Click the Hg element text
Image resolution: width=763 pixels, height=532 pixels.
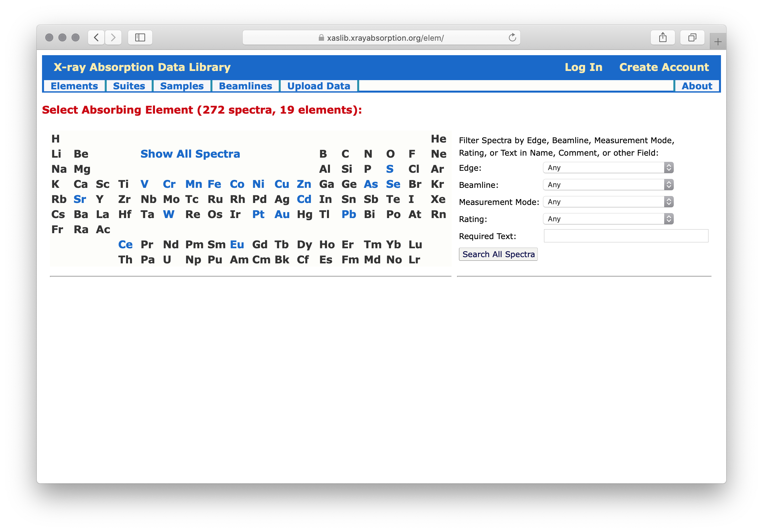[304, 214]
